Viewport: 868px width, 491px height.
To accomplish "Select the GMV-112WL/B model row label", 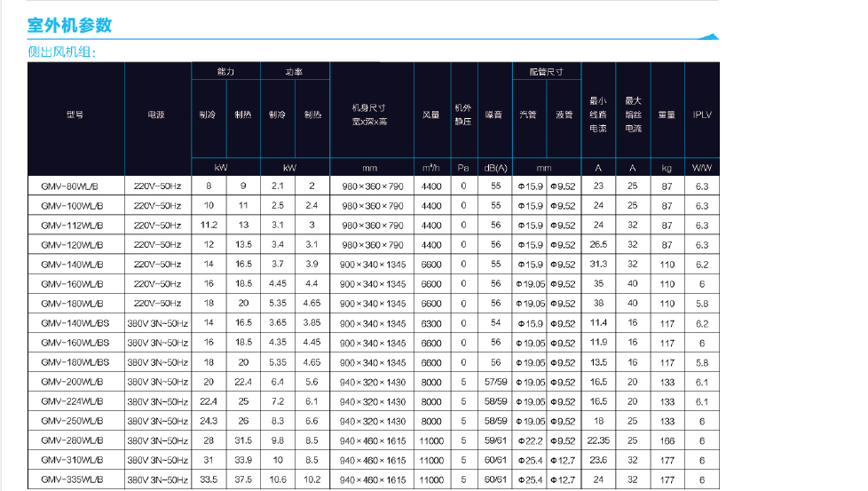I will 72,226.
